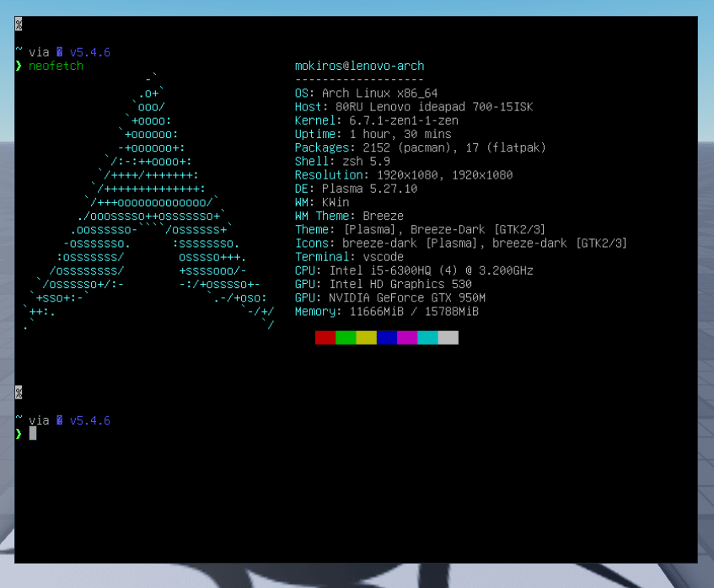Click the first 'via v5.4.6' prompt line
Screen dimensions: 714x588
(63, 52)
